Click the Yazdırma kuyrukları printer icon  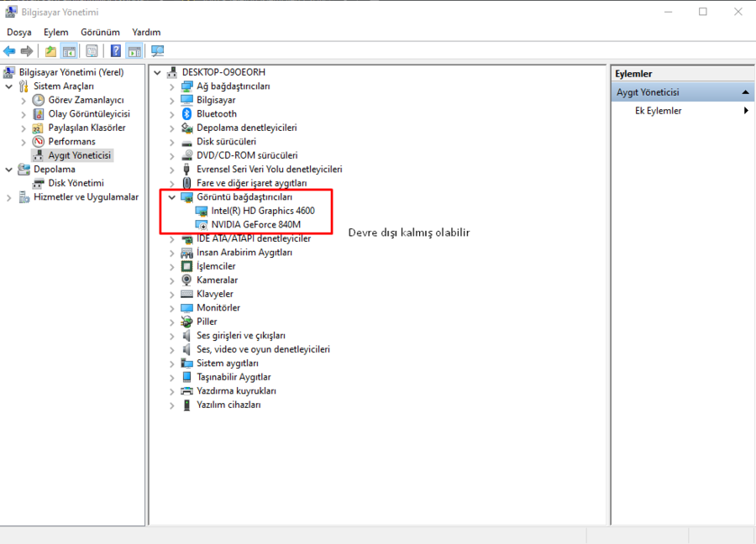[186, 391]
